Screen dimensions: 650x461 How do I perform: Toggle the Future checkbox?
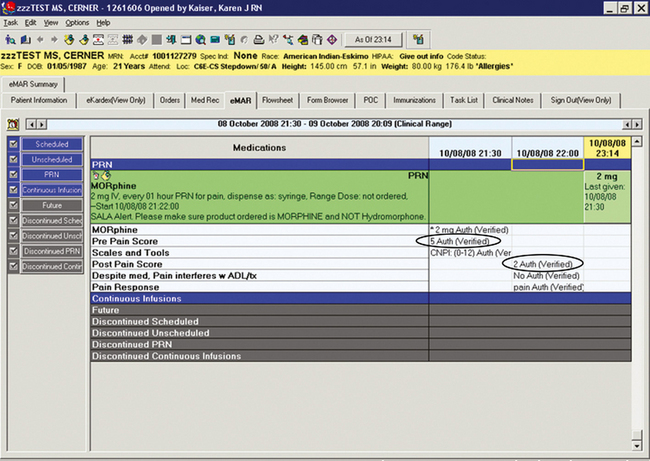[13, 205]
